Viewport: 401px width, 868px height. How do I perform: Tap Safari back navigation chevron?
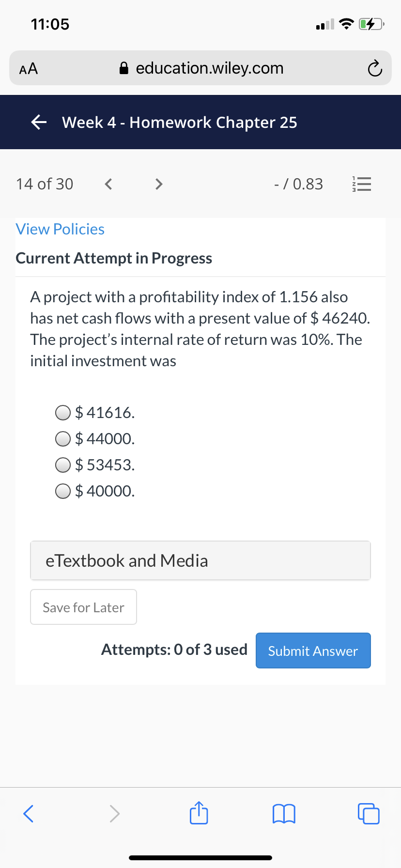click(x=29, y=814)
